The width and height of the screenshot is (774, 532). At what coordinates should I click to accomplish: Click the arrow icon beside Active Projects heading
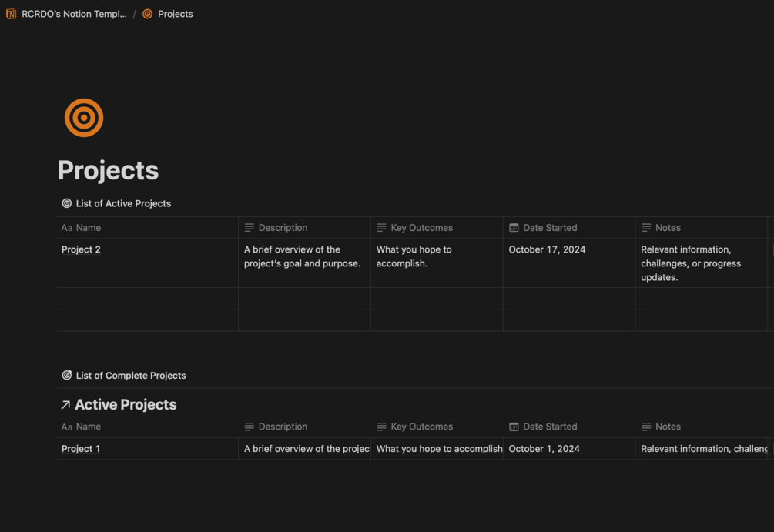coord(65,405)
